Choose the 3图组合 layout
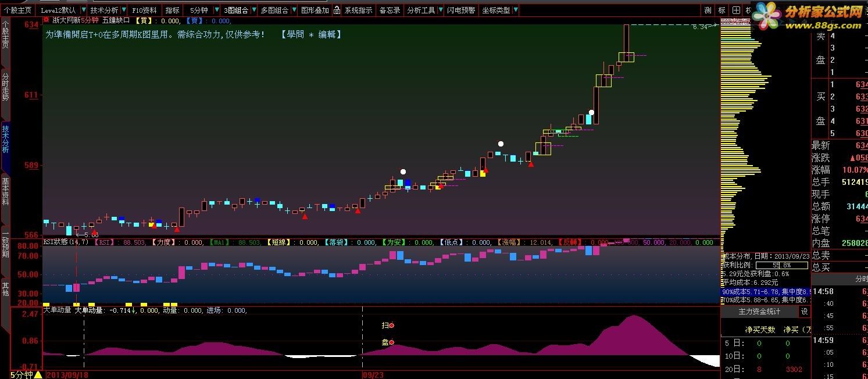This screenshot has height=379, width=868. click(235, 10)
